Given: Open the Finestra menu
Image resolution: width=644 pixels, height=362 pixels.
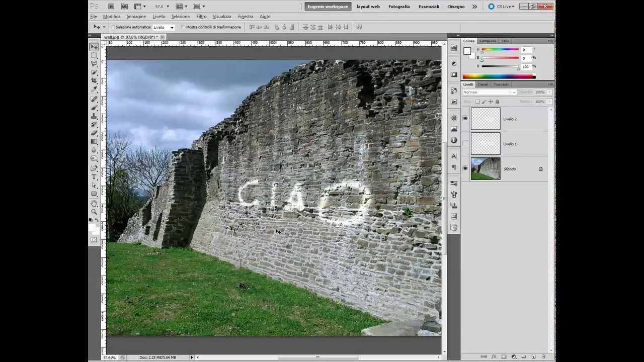Looking at the screenshot, I should pyautogui.click(x=246, y=17).
